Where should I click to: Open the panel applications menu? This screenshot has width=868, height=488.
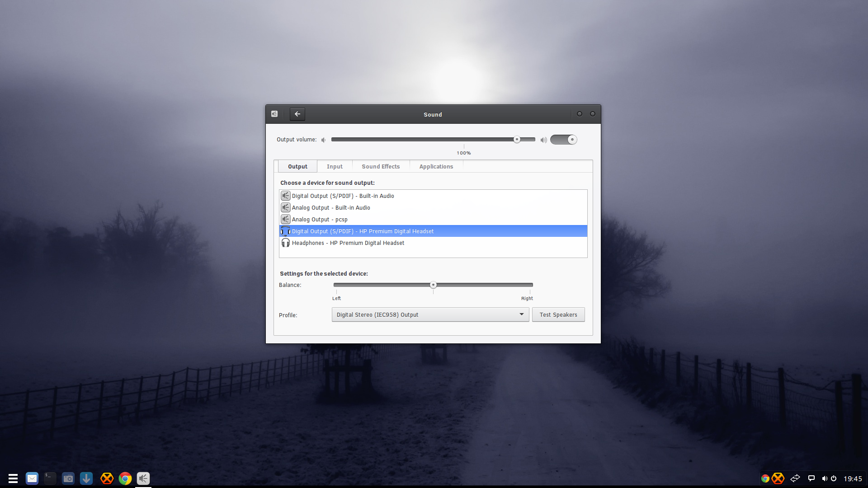coord(13,479)
